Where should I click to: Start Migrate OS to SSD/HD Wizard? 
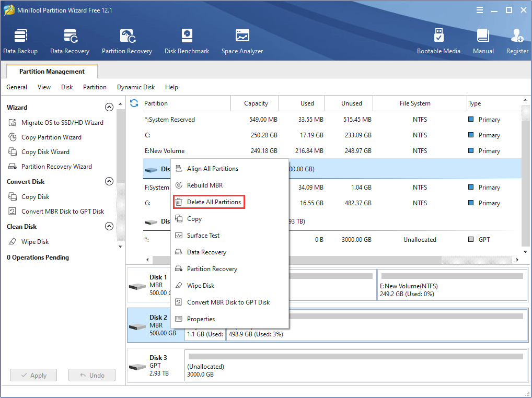pos(55,122)
